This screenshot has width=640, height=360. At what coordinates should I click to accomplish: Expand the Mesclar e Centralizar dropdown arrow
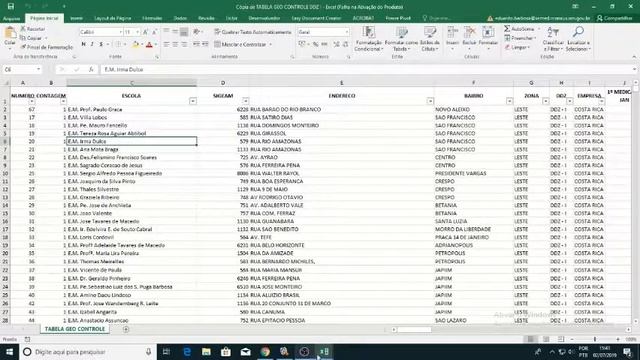pos(271,44)
